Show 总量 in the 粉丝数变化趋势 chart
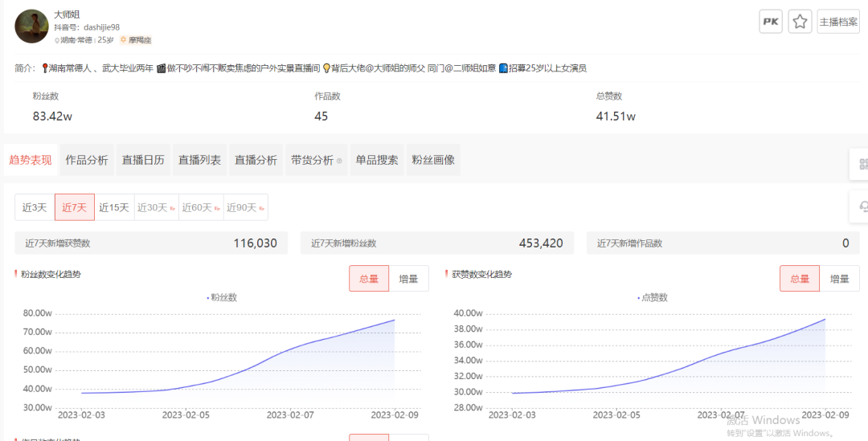Image resolution: width=868 pixels, height=441 pixels. [x=369, y=278]
